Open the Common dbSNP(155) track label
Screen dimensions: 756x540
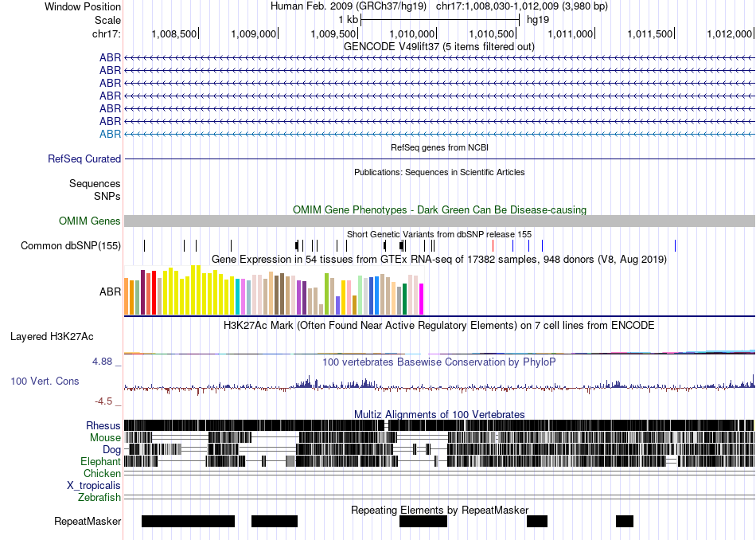[71, 245]
